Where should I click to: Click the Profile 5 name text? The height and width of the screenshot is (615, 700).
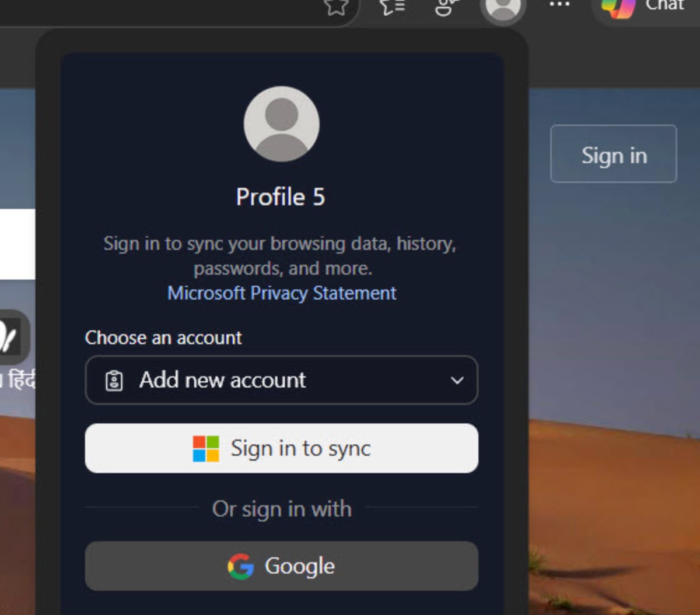coord(281,197)
